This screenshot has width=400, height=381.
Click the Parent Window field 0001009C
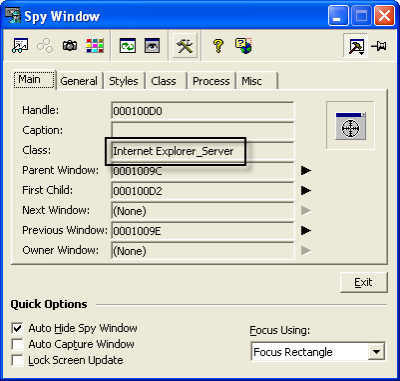coord(203,171)
